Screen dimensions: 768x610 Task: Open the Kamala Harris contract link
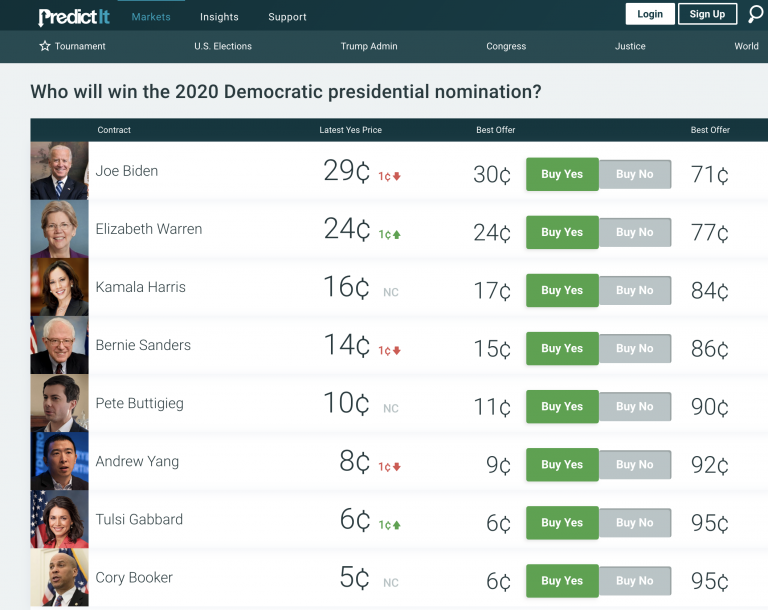141,287
